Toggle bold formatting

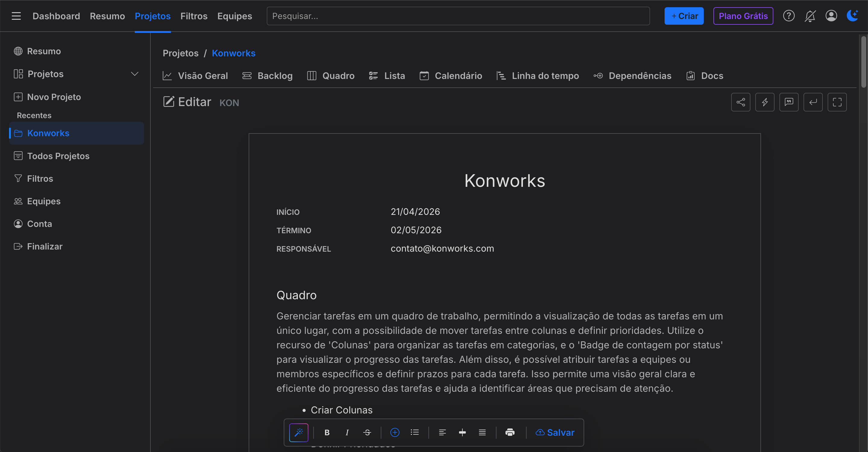point(327,432)
